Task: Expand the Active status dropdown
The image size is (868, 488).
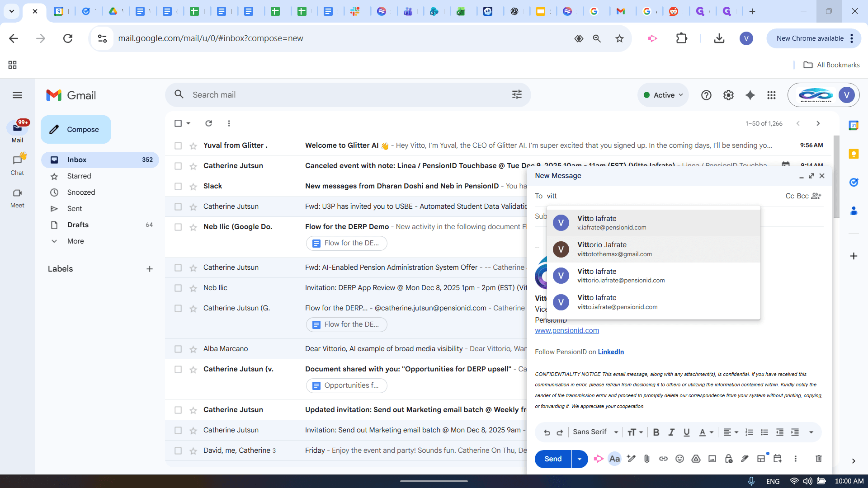Action: (x=663, y=95)
